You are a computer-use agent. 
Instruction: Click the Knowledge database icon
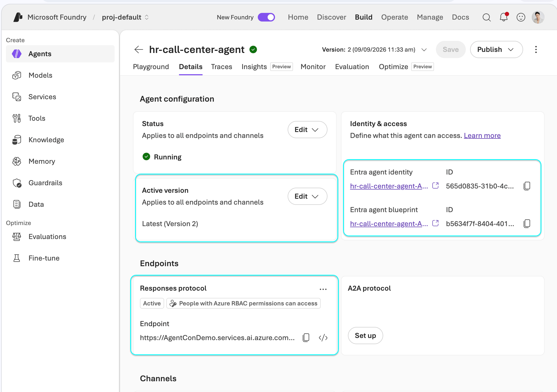17,140
